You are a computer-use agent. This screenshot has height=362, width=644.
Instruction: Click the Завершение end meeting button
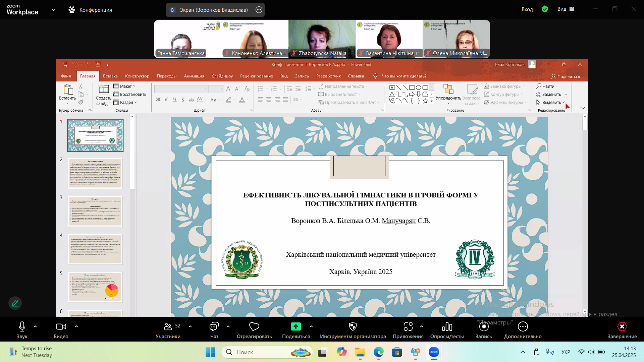(622, 330)
